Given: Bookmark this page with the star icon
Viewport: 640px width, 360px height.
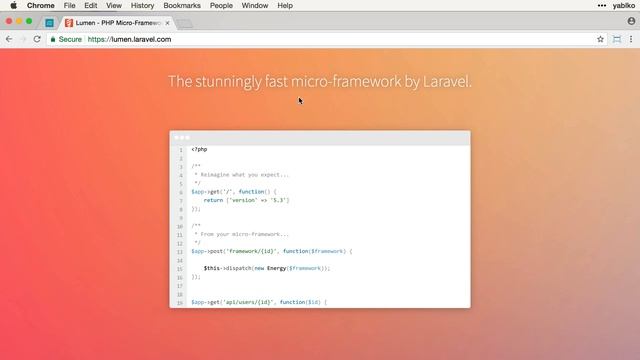Looking at the screenshot, I should pos(600,39).
